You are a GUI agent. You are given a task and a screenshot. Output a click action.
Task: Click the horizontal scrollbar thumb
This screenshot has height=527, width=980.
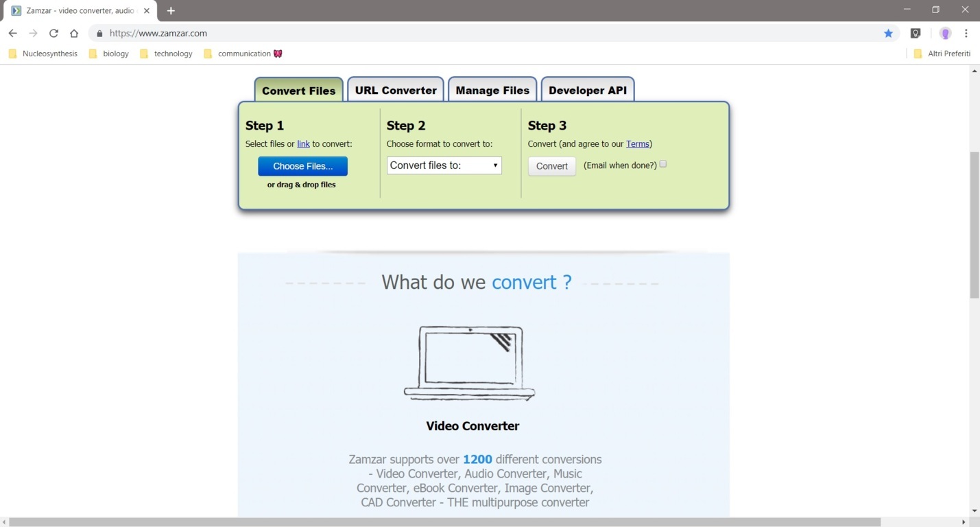pyautogui.click(x=444, y=522)
